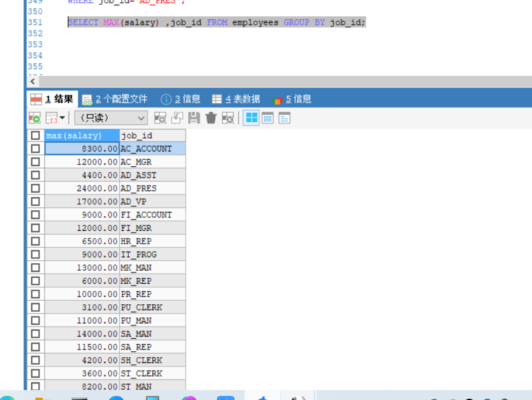
Task: Check the row checkbox for AD_PRES
Action: tap(35, 188)
